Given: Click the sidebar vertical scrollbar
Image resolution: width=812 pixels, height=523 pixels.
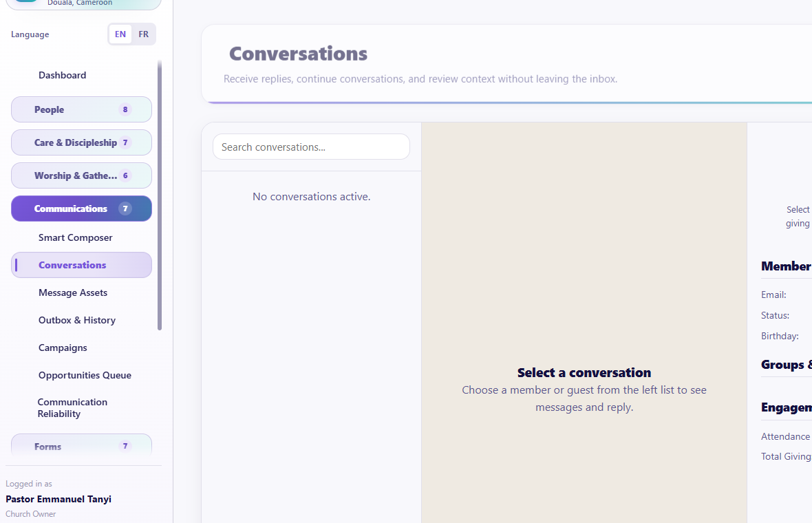Looking at the screenshot, I should pyautogui.click(x=160, y=195).
